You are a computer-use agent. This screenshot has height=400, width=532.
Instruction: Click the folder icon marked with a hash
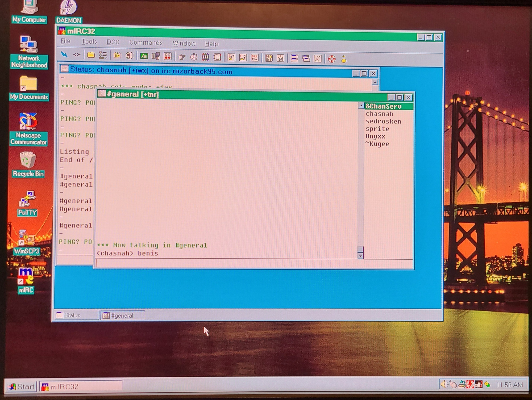117,55
